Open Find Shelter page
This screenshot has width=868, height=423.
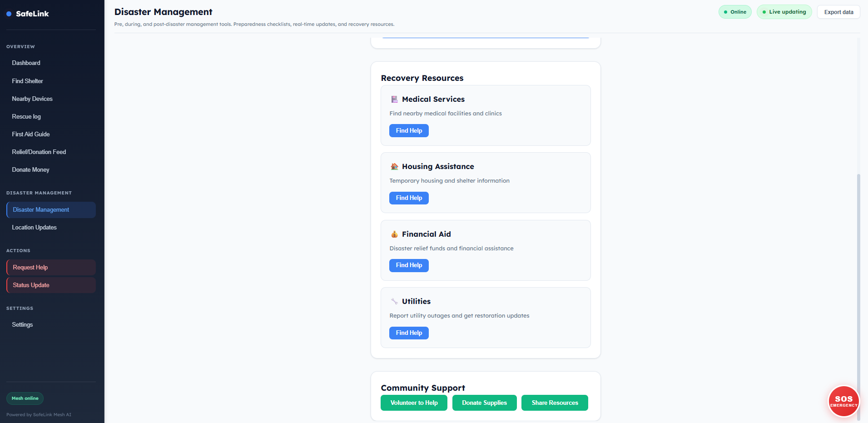point(51,81)
